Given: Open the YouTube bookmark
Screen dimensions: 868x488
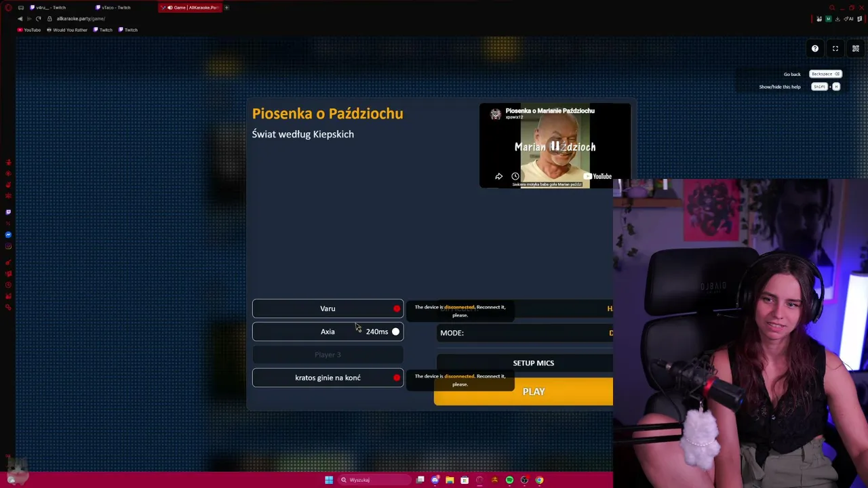Looking at the screenshot, I should pyautogui.click(x=29, y=30).
